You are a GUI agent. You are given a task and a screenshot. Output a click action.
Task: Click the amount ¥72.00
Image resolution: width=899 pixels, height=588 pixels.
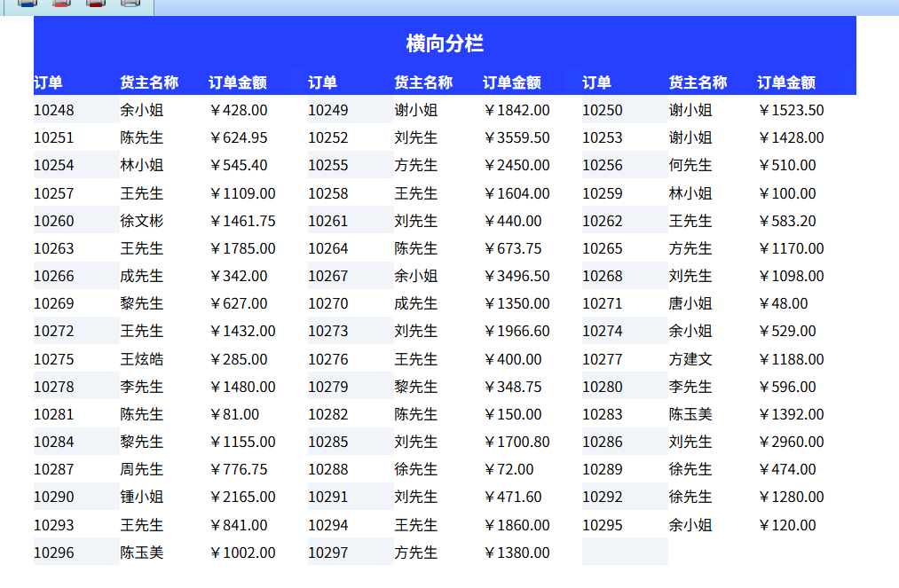[x=509, y=469]
